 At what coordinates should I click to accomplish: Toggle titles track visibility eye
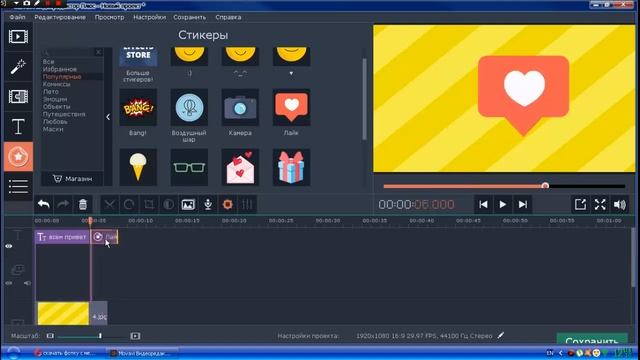click(9, 246)
